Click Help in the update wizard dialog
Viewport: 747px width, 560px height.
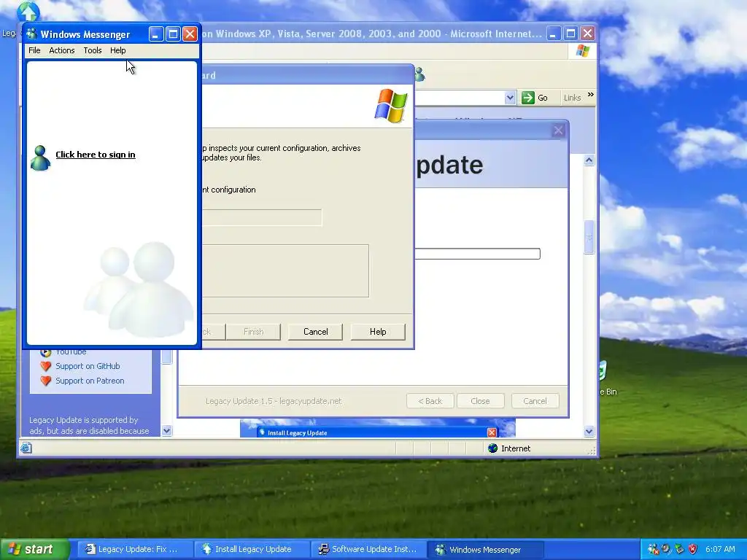[378, 332]
